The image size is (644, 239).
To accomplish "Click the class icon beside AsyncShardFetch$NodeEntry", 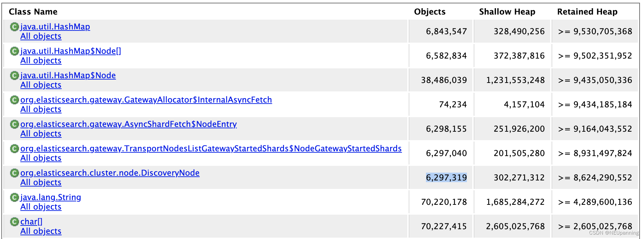I will pyautogui.click(x=14, y=124).
